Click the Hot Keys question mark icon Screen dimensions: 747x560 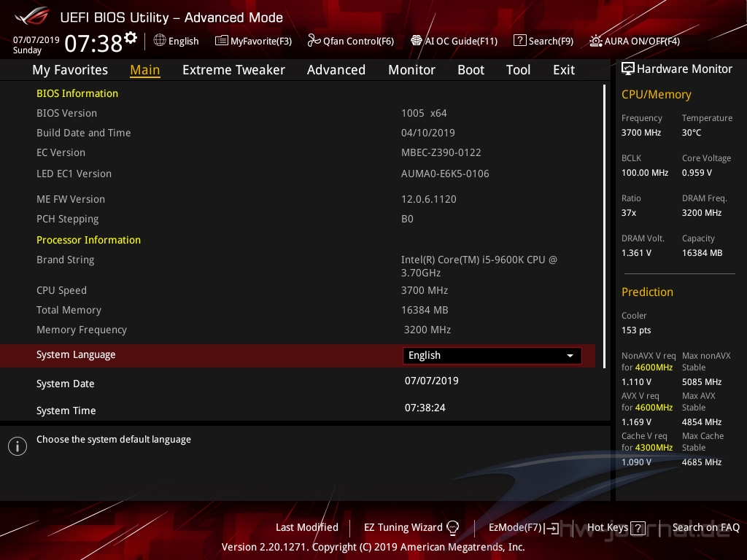638,528
